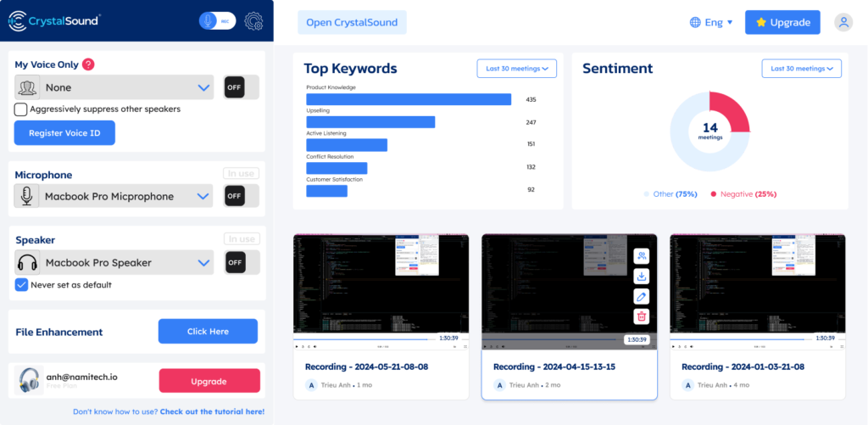The image size is (868, 425).
Task: Open the Eng language dropdown
Action: [711, 23]
